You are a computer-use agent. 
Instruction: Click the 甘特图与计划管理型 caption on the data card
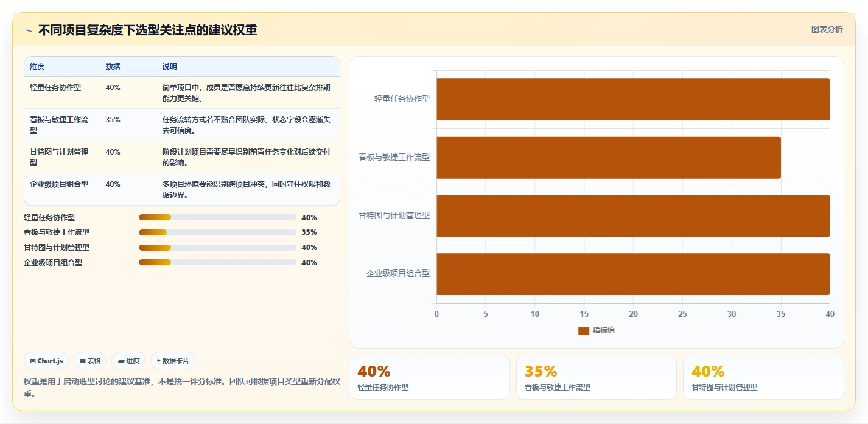click(x=725, y=388)
